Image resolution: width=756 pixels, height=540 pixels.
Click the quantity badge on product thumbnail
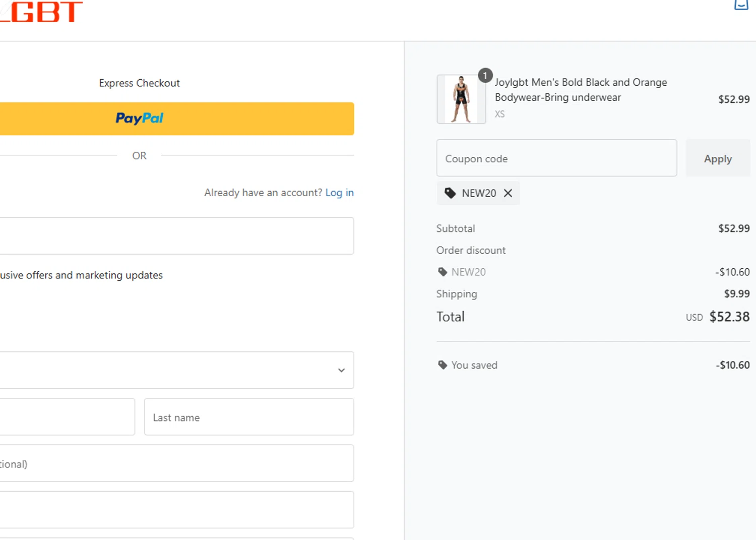pos(485,76)
